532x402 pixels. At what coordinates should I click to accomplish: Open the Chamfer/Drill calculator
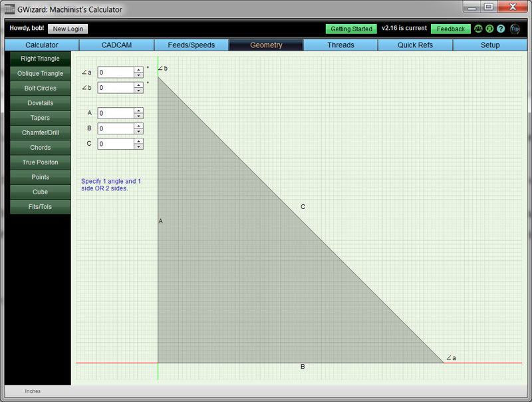pyautogui.click(x=39, y=132)
